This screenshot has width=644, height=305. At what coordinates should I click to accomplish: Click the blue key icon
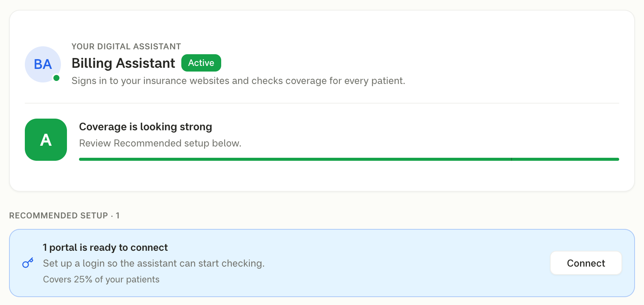point(28,263)
